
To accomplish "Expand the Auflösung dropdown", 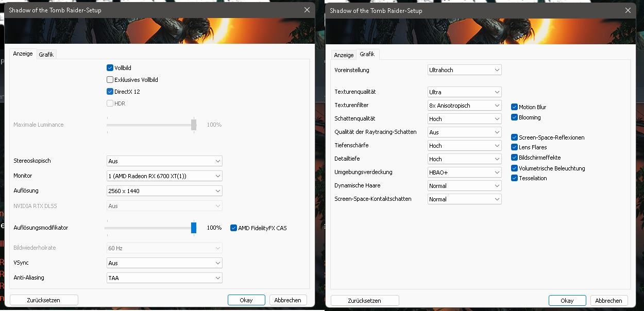I will click(x=164, y=191).
